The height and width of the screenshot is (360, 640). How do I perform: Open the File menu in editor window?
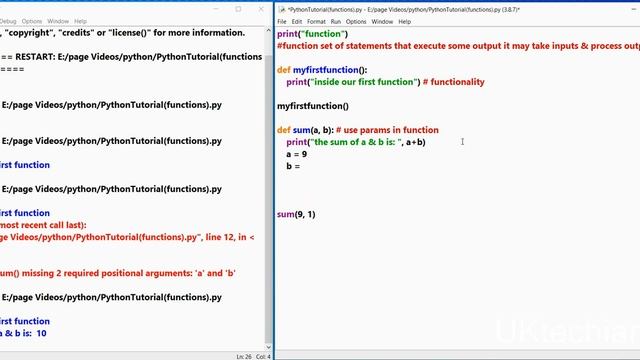(282, 22)
